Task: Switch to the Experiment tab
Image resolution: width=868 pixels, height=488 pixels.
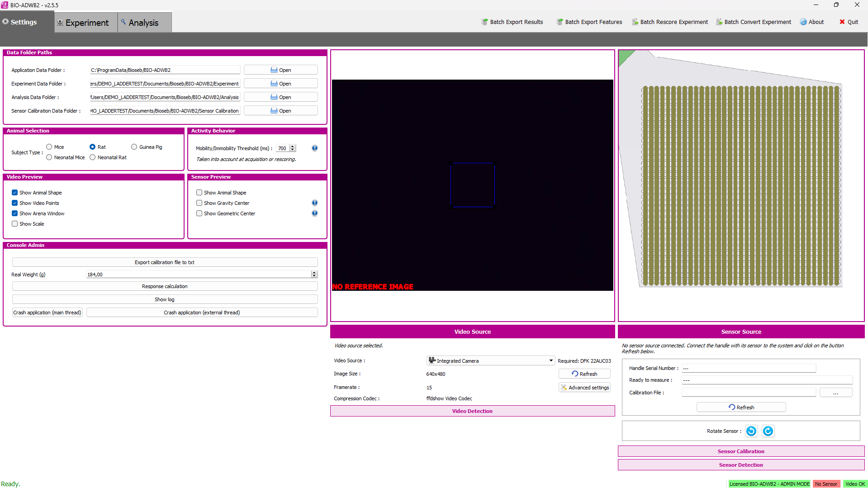Action: [86, 23]
